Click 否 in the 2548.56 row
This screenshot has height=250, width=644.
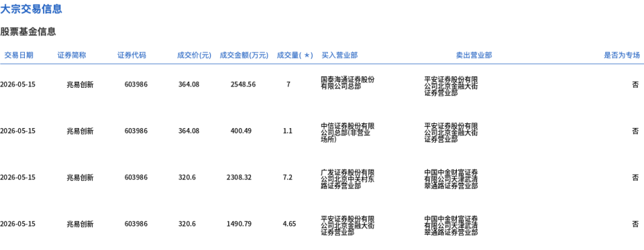635,84
